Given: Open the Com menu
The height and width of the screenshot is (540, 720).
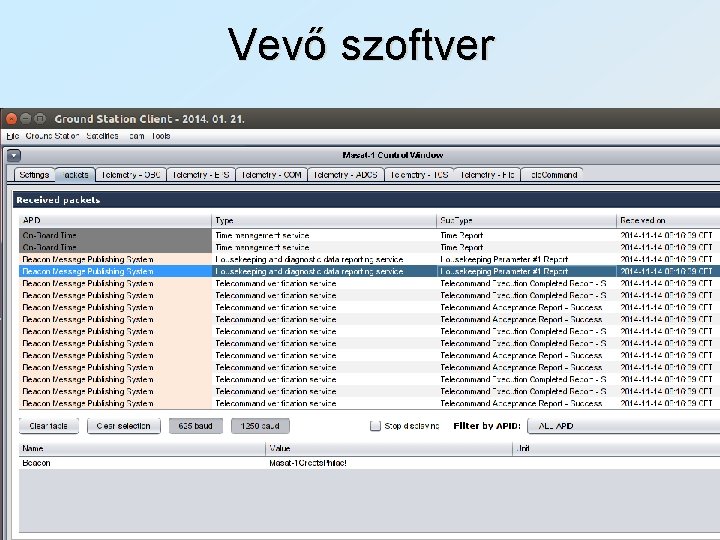Looking at the screenshot, I should pos(136,136).
